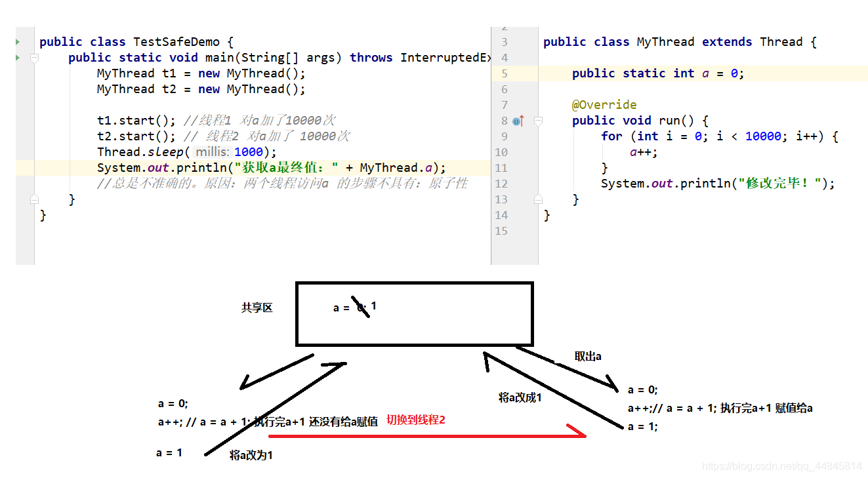This screenshot has width=868, height=478.
Task: Click the a++; statement on line 10
Action: (x=644, y=152)
